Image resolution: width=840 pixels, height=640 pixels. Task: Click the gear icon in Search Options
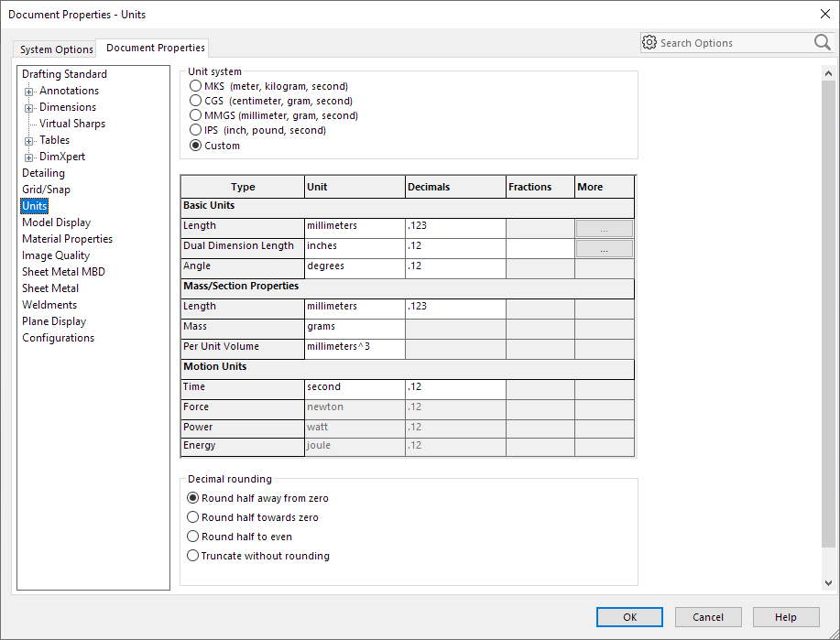[x=649, y=42]
